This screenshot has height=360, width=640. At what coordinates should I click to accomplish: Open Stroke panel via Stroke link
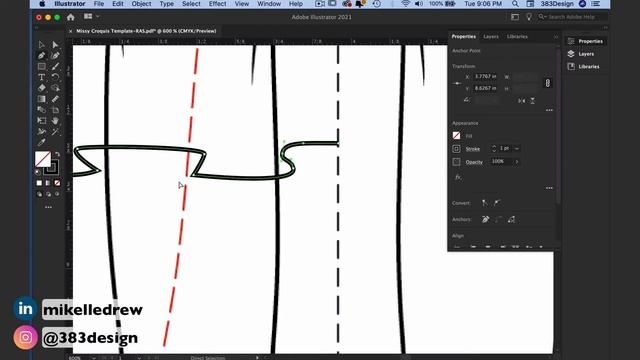click(x=473, y=149)
